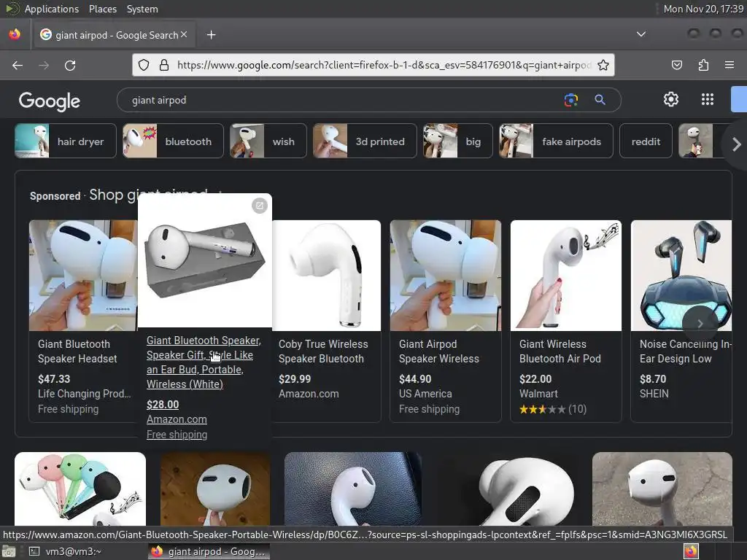
Task: Open the Giant Bluetooth Speaker Gift link
Action: pos(204,362)
